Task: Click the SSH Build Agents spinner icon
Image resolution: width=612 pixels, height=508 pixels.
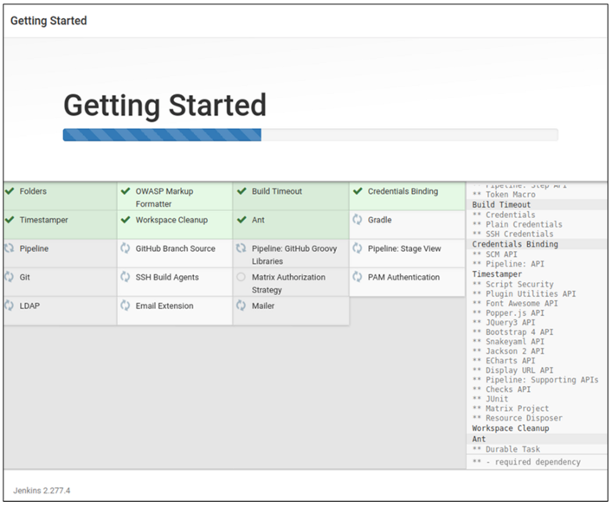Action: (x=125, y=277)
